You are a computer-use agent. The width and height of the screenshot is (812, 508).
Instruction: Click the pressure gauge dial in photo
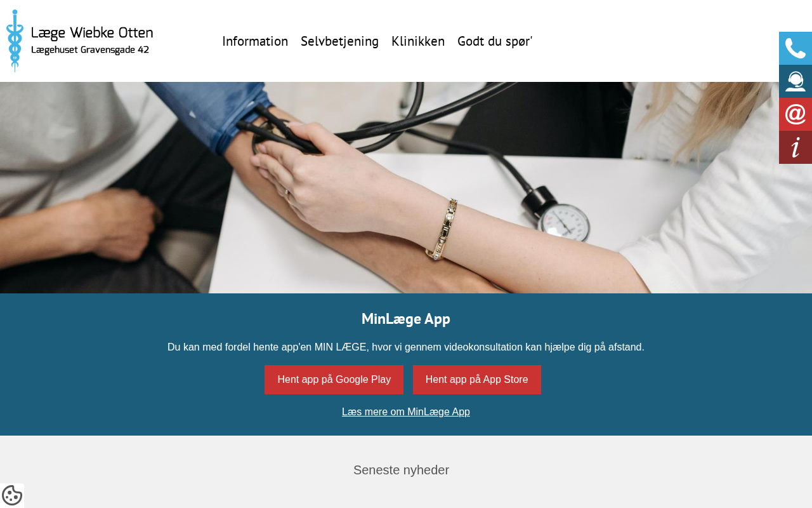pyautogui.click(x=564, y=223)
